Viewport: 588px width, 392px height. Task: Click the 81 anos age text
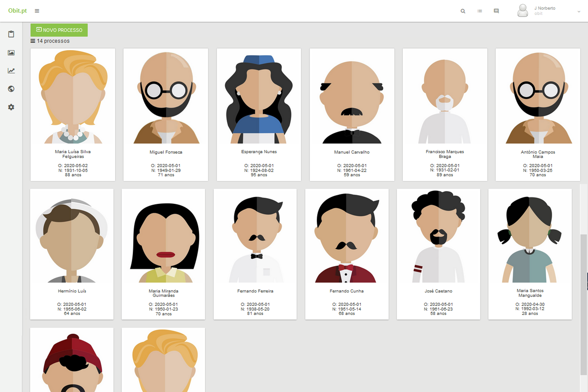coord(255,313)
